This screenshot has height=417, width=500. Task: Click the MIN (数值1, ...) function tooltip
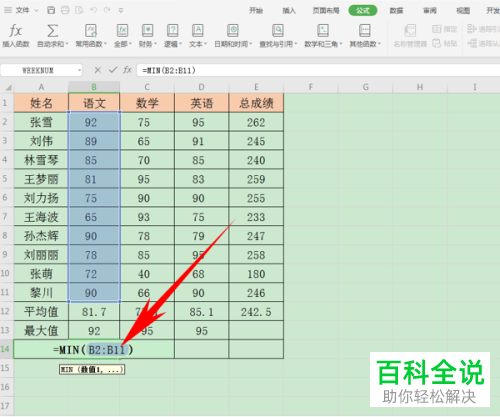[x=92, y=369]
